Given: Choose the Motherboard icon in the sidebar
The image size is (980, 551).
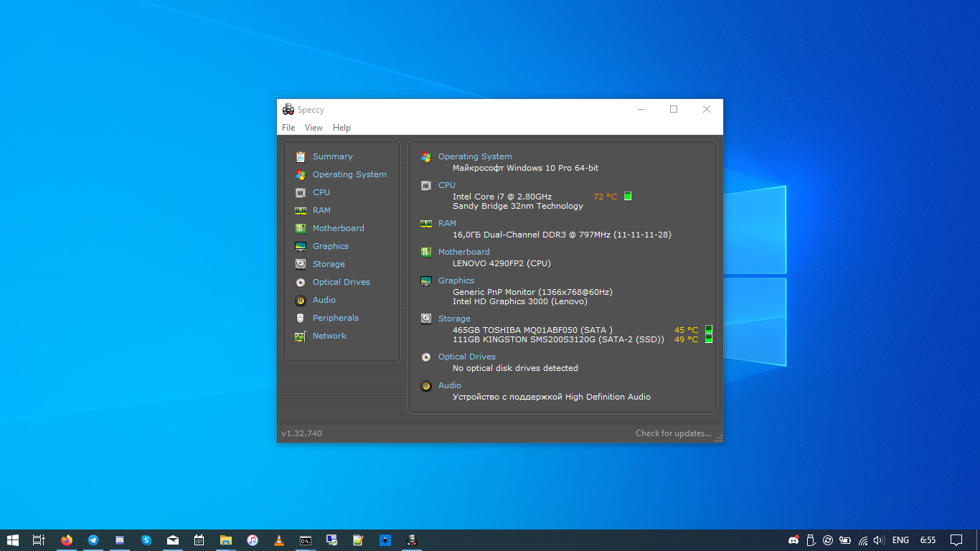Looking at the screenshot, I should (x=301, y=228).
